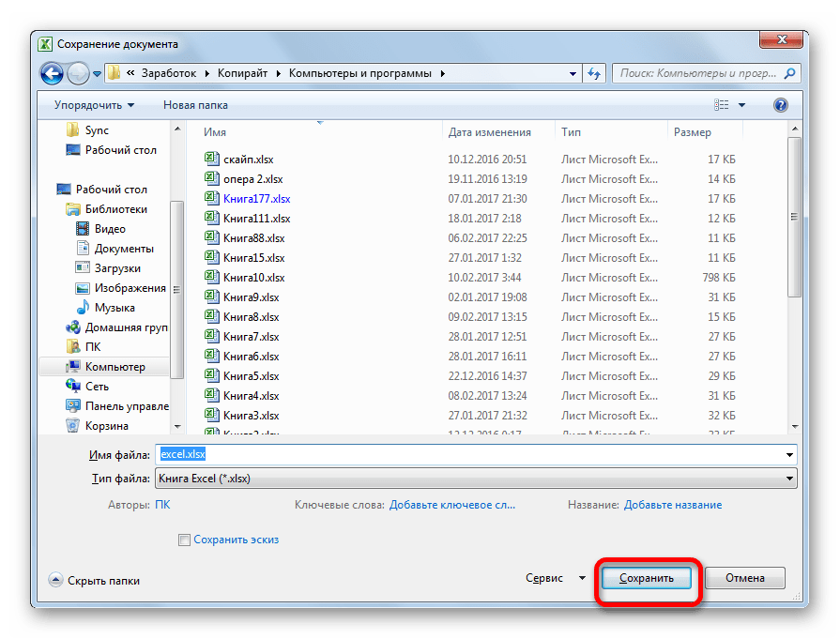
Task: Collapse folders with Скрыть папки
Action: pyautogui.click(x=94, y=581)
